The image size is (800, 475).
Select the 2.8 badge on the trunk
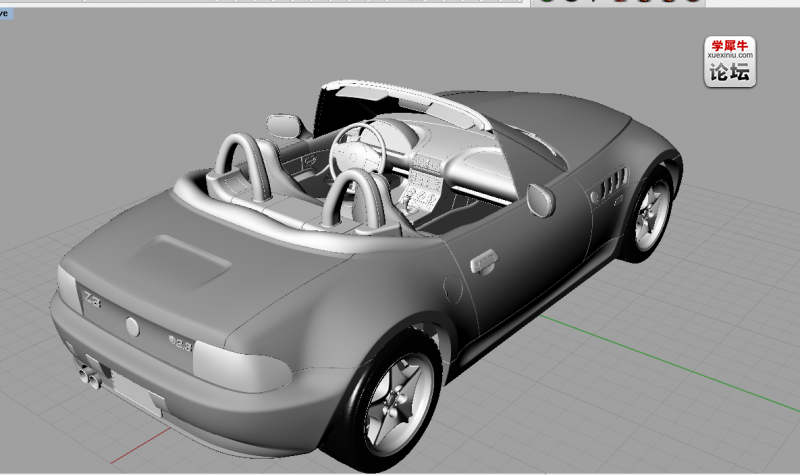[x=181, y=343]
